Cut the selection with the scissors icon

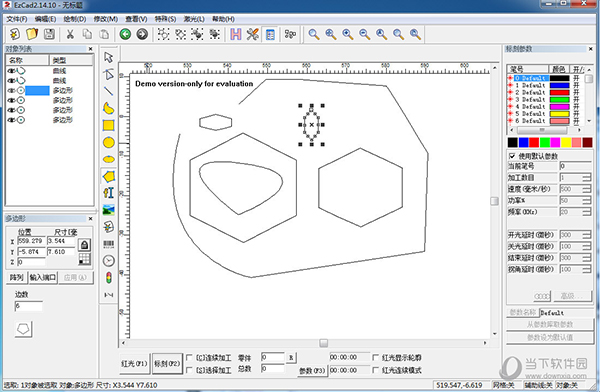(70, 34)
